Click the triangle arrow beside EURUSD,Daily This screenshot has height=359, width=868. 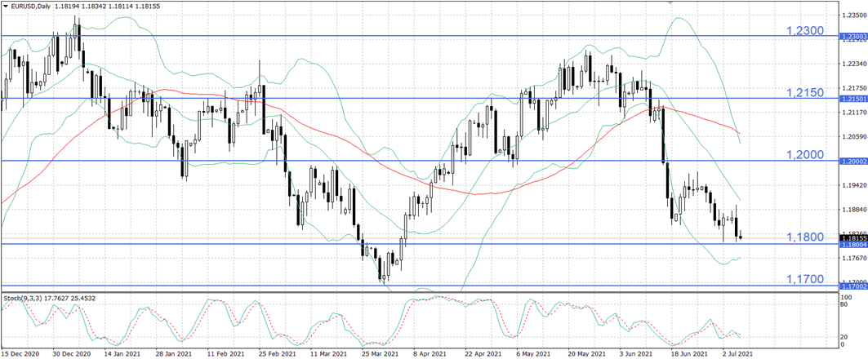click(x=5, y=6)
